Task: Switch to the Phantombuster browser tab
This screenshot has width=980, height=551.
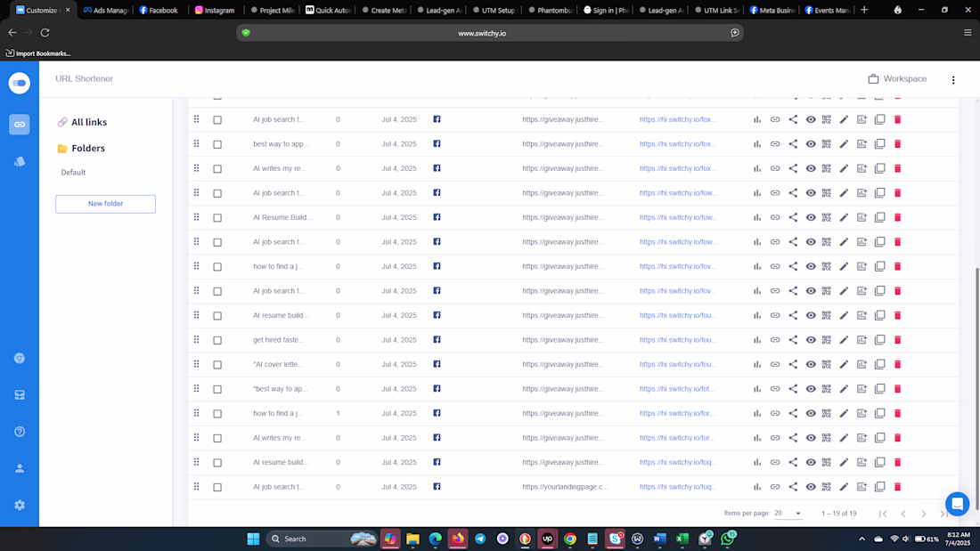Action: click(550, 10)
